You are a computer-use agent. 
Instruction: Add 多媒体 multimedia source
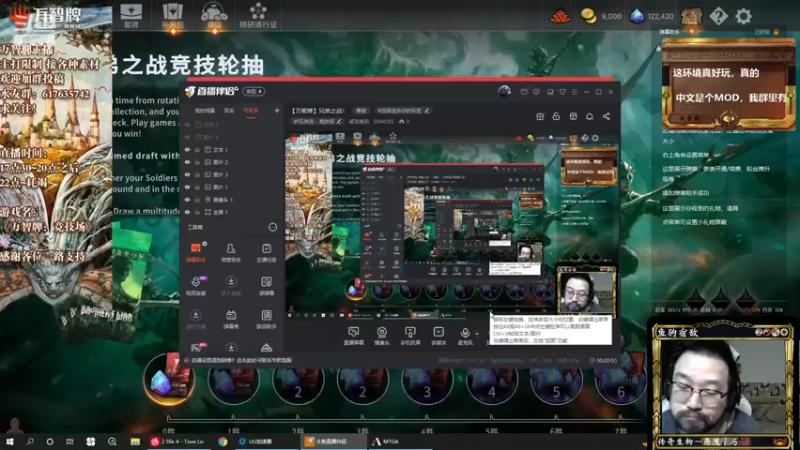click(x=438, y=336)
